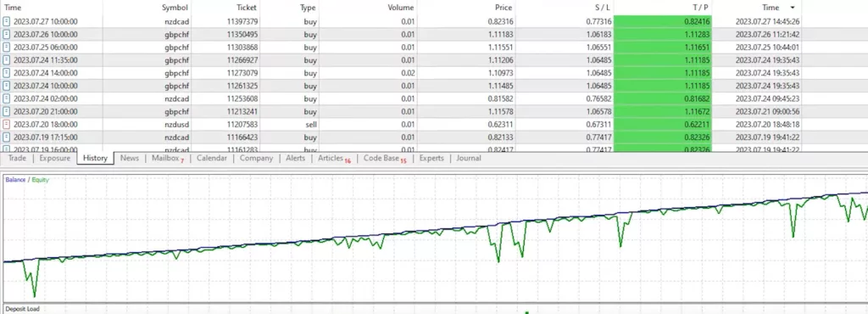
Task: Open the Mailbox tab with 7 unread
Action: coord(167,159)
